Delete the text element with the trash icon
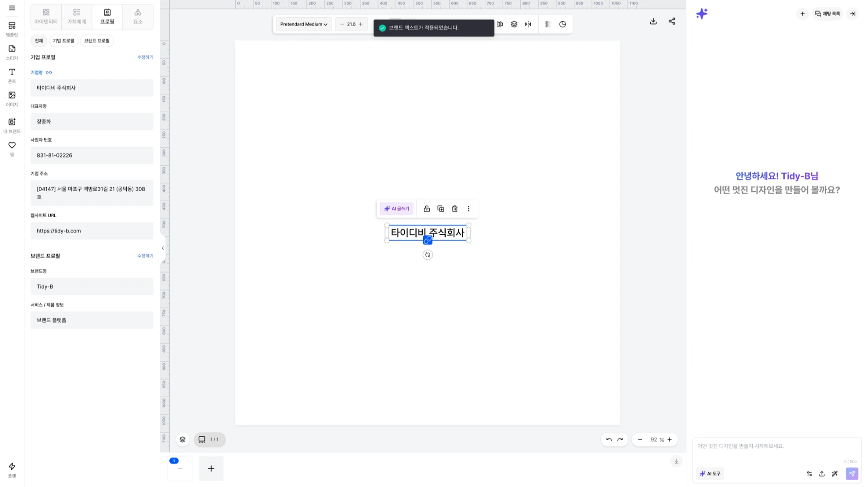Viewport: 868px width, 487px height. 454,209
